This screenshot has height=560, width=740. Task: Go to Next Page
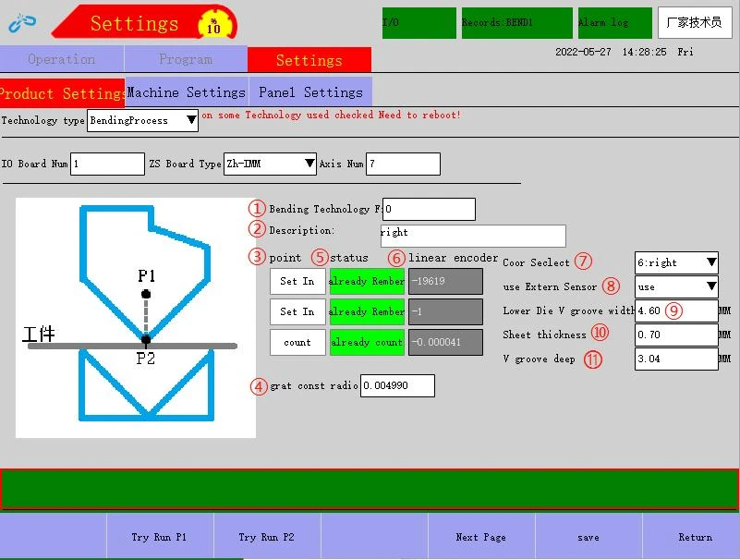point(481,537)
